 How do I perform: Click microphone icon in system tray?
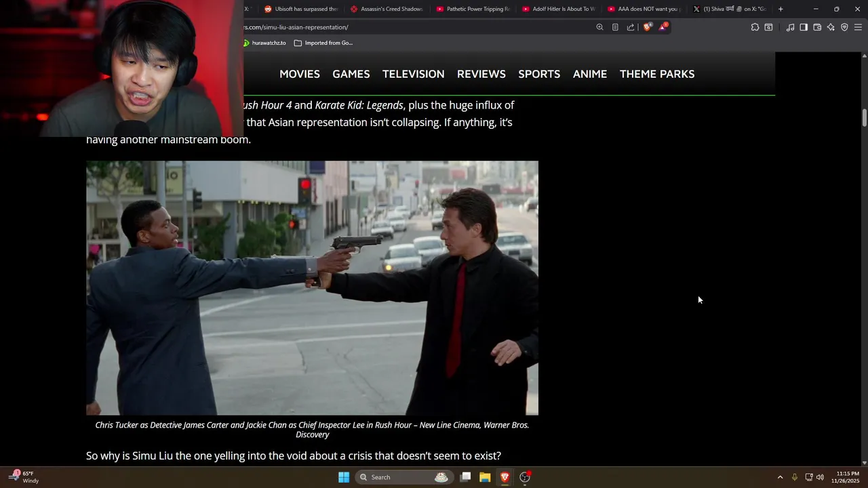click(x=795, y=477)
